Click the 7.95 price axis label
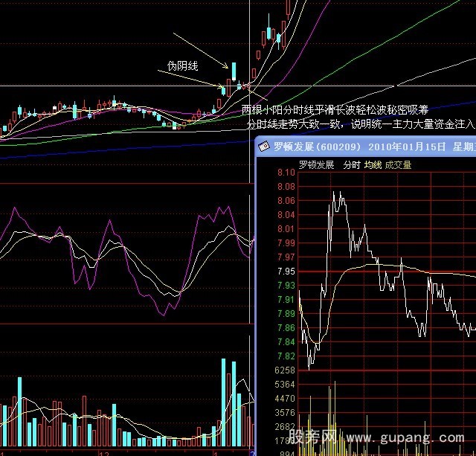This screenshot has height=456, width=476. point(286,272)
